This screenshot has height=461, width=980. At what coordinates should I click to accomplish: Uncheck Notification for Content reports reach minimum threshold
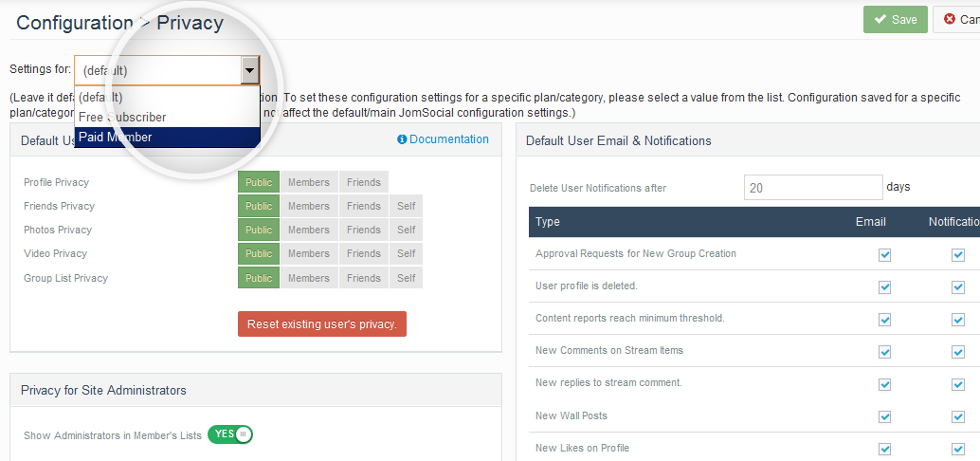pos(957,319)
